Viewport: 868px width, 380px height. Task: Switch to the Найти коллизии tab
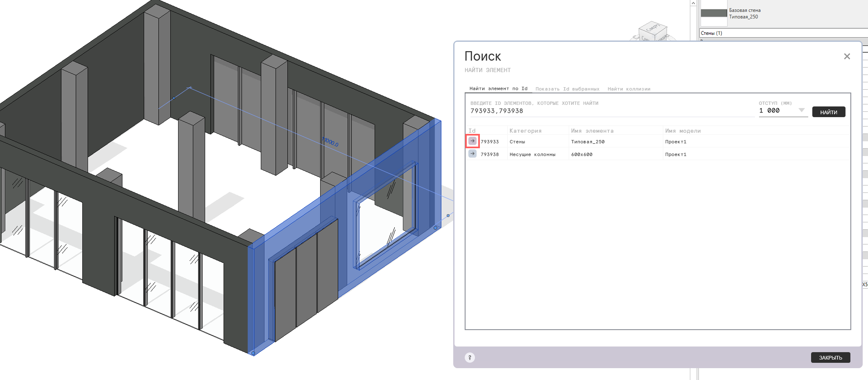click(x=628, y=89)
